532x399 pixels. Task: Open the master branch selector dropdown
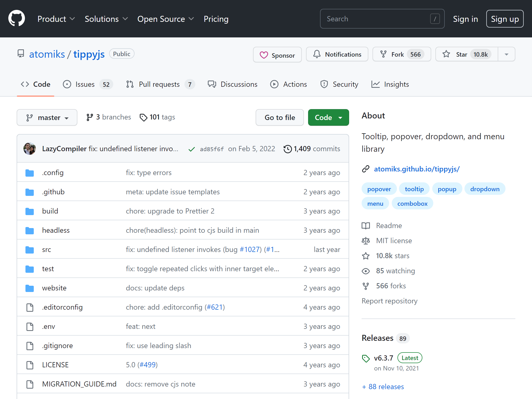[47, 117]
